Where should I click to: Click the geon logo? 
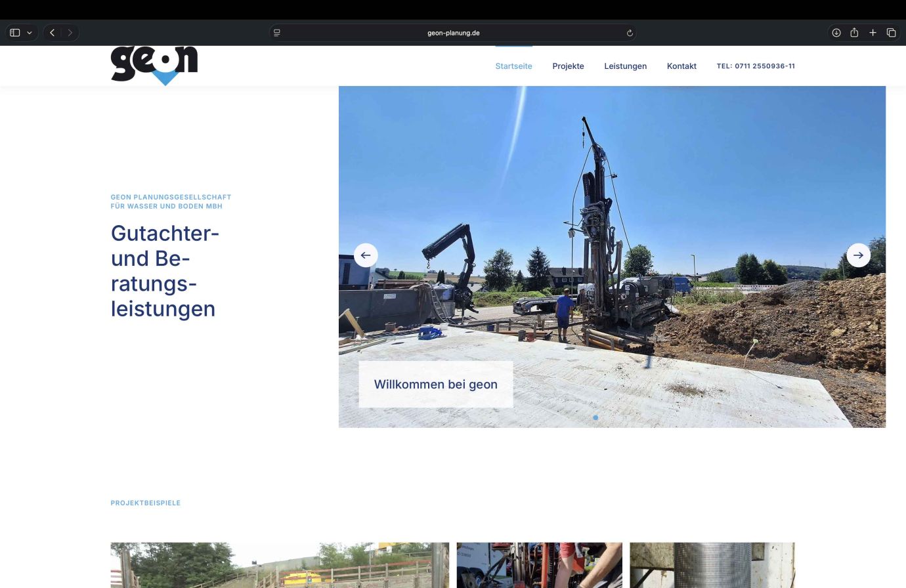(154, 64)
